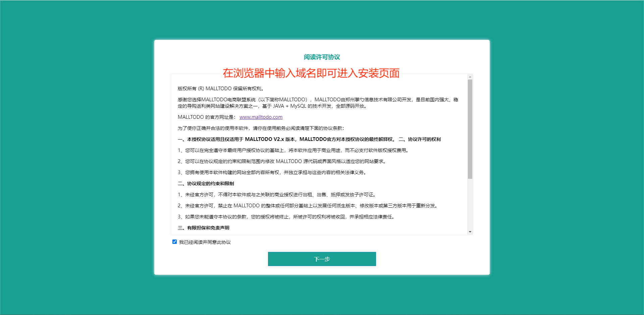Click the text MALLTODO 的官方网址是
Image resolution: width=644 pixels, height=315 pixels.
pyautogui.click(x=207, y=117)
